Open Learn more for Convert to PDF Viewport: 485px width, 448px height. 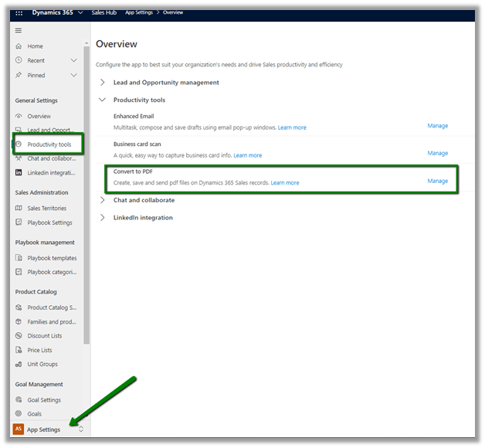[x=285, y=183]
